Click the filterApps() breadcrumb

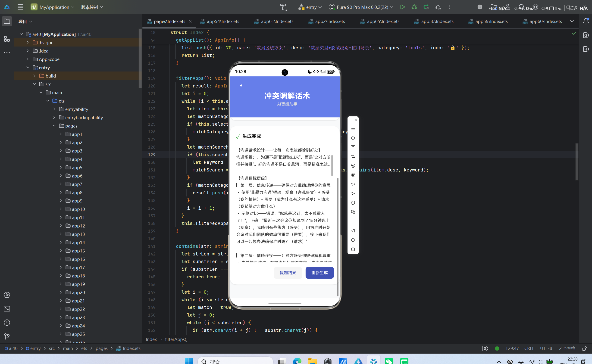pos(176,339)
